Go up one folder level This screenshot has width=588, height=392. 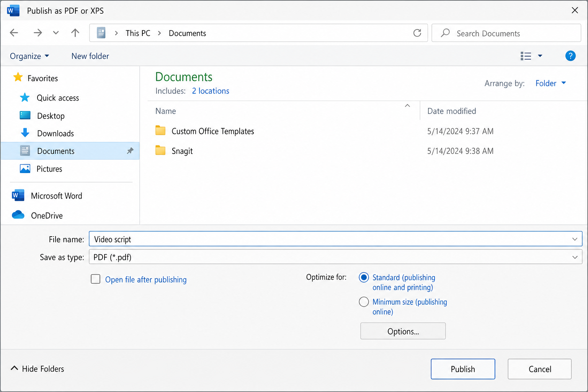point(75,33)
